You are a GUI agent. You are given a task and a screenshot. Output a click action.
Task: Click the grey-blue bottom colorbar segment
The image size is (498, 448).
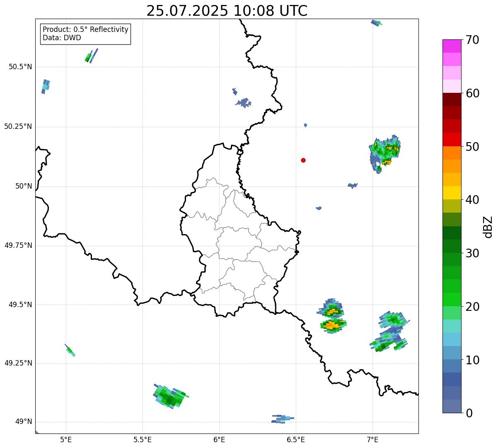(452, 406)
